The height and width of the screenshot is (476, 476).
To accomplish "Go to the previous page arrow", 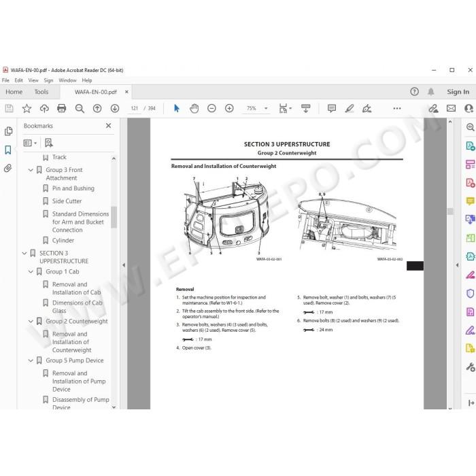I will point(97,108).
